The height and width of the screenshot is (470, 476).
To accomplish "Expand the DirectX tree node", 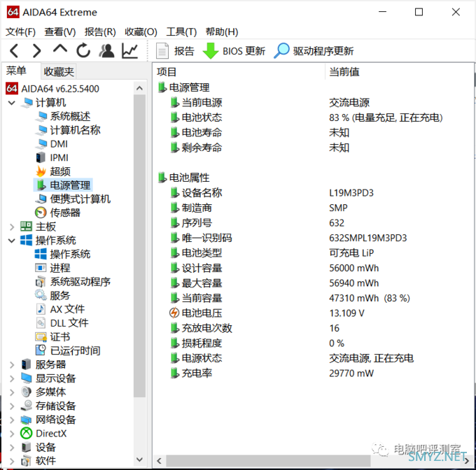I will [x=11, y=434].
